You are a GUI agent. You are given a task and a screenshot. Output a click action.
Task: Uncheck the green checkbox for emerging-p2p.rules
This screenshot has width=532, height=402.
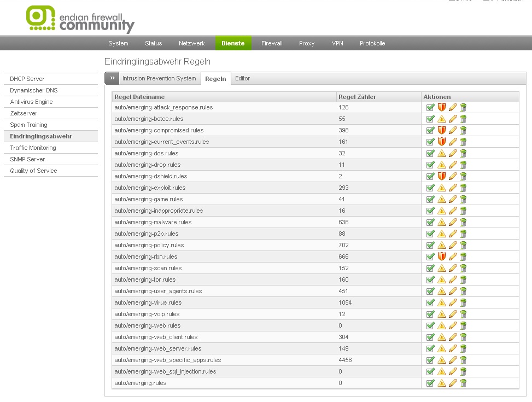click(x=431, y=234)
